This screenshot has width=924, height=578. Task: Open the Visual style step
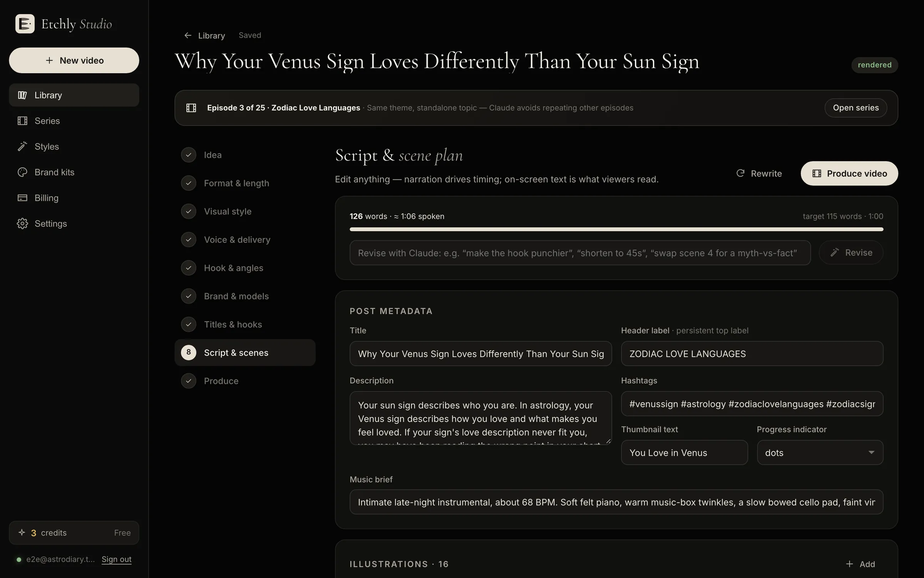[x=245, y=212]
